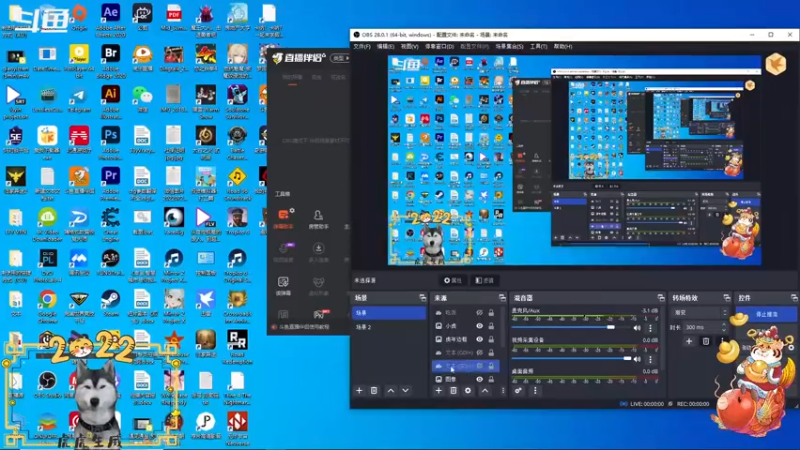The image size is (800, 450).
Task: Open Adobe Photoshop desktop shortcut
Action: click(110, 143)
